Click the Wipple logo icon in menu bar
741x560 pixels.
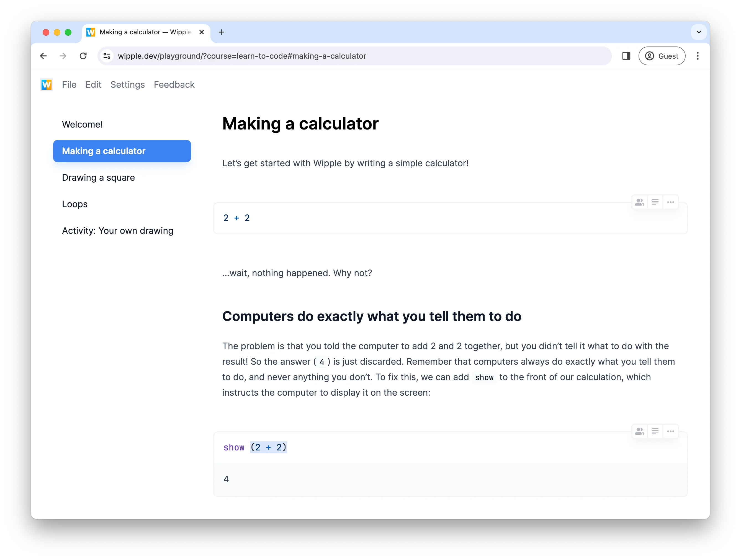(x=47, y=84)
